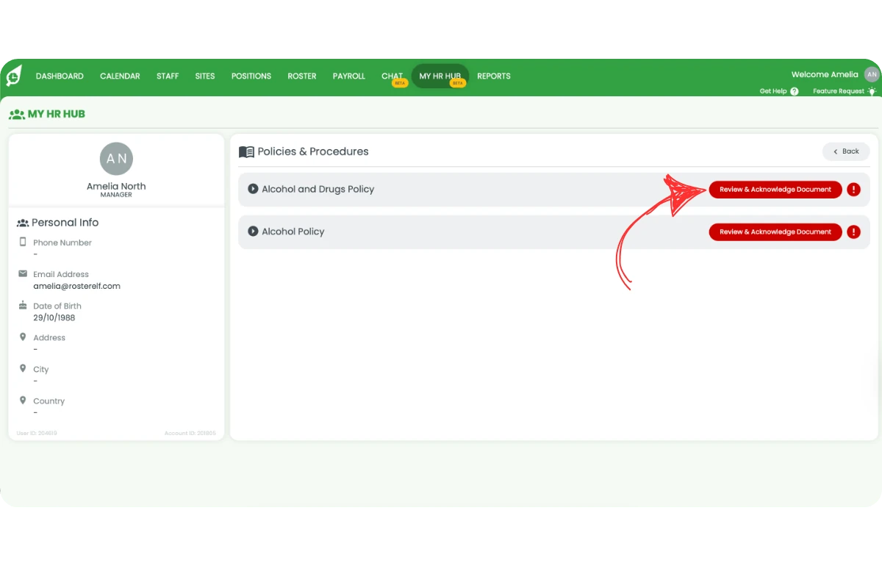Click the Get Help question mark icon
The height and width of the screenshot is (588, 882).
coord(795,91)
